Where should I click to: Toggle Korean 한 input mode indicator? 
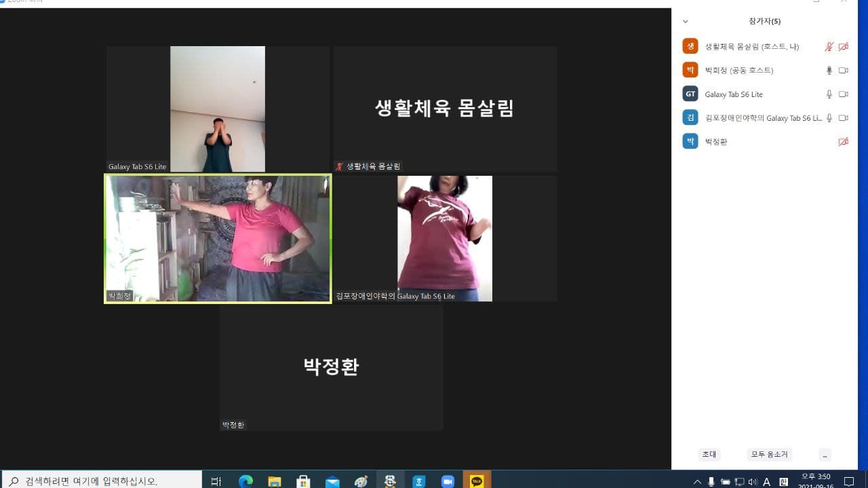pyautogui.click(x=783, y=482)
